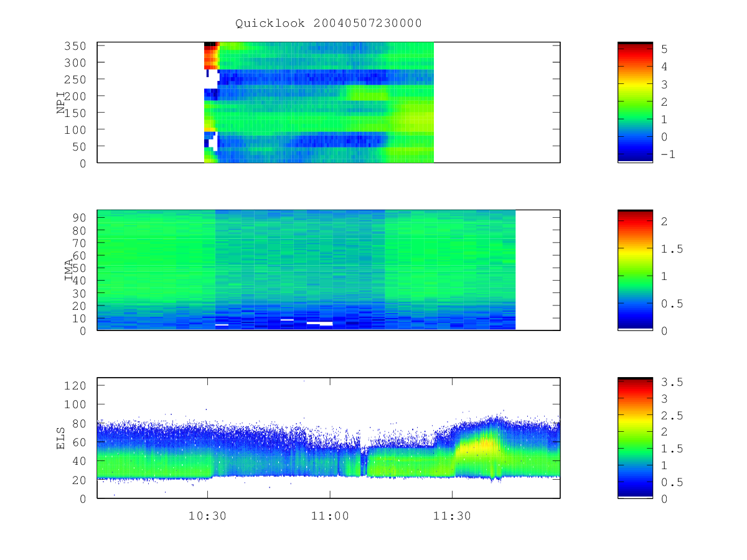Click inside the IMA spectrogram panel
Viewport: 747px width, 560px height.
coord(329,269)
